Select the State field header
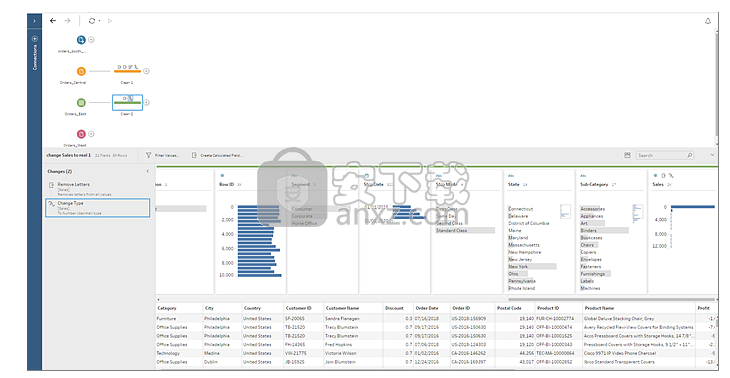The image size is (730, 378). [514, 185]
